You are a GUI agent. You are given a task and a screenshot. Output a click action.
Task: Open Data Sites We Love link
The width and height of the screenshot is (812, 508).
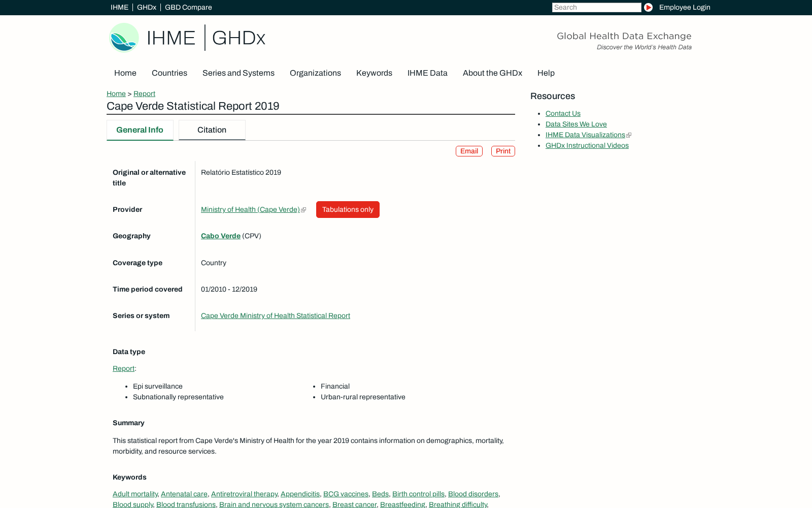[x=576, y=124]
